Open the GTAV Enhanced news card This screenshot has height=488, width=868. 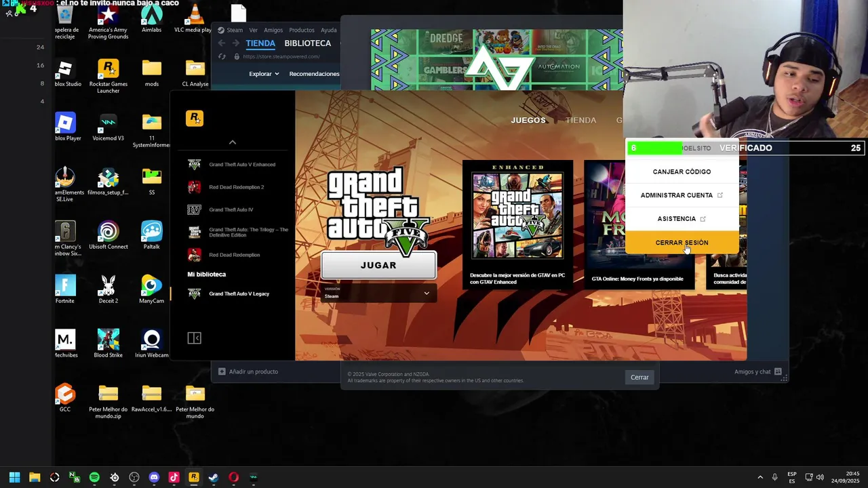517,224
